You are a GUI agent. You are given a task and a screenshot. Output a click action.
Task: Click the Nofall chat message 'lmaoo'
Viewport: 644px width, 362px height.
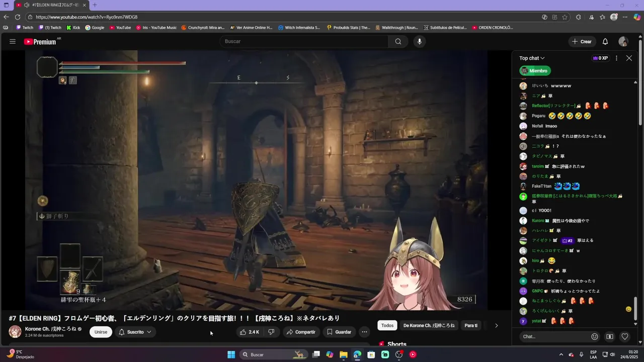pos(551,126)
